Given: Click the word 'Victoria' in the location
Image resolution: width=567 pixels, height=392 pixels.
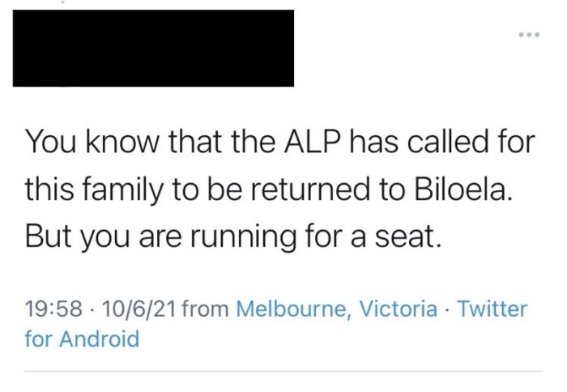Looking at the screenshot, I should [405, 309].
